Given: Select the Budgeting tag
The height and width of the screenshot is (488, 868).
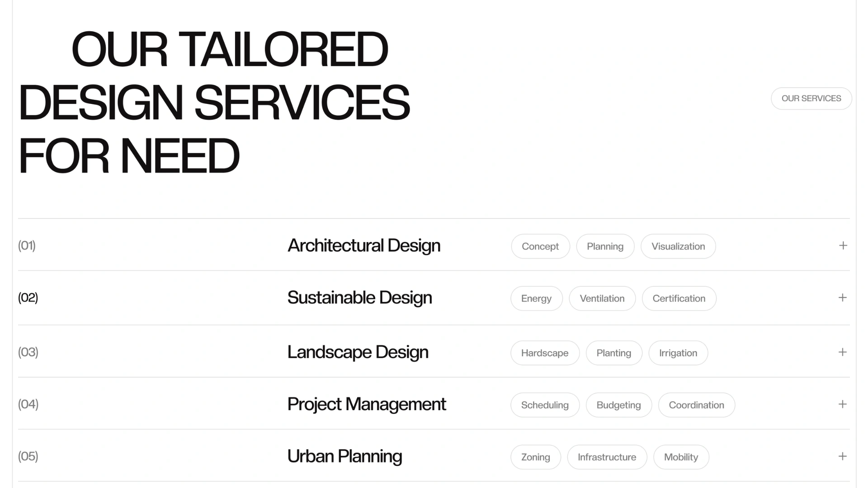Looking at the screenshot, I should pyautogui.click(x=619, y=405).
